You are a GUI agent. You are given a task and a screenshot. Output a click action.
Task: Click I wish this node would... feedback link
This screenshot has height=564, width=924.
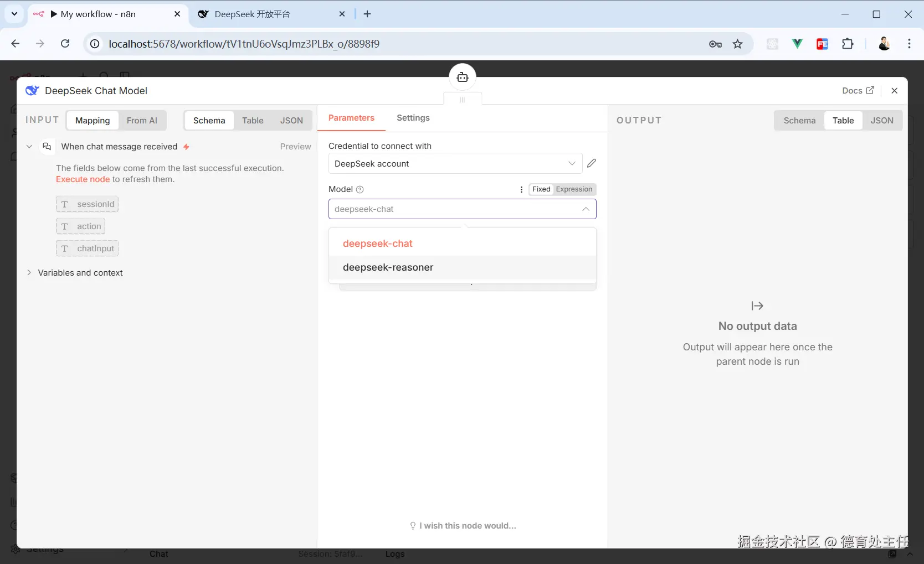463,526
